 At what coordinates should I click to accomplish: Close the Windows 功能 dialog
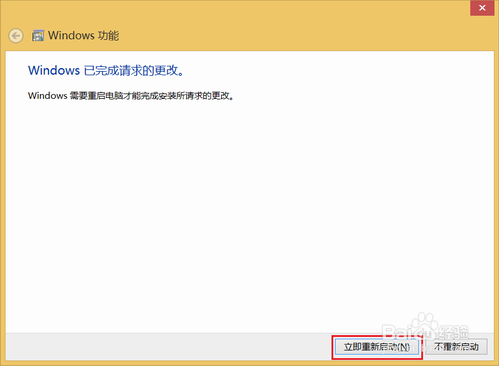coord(482,8)
